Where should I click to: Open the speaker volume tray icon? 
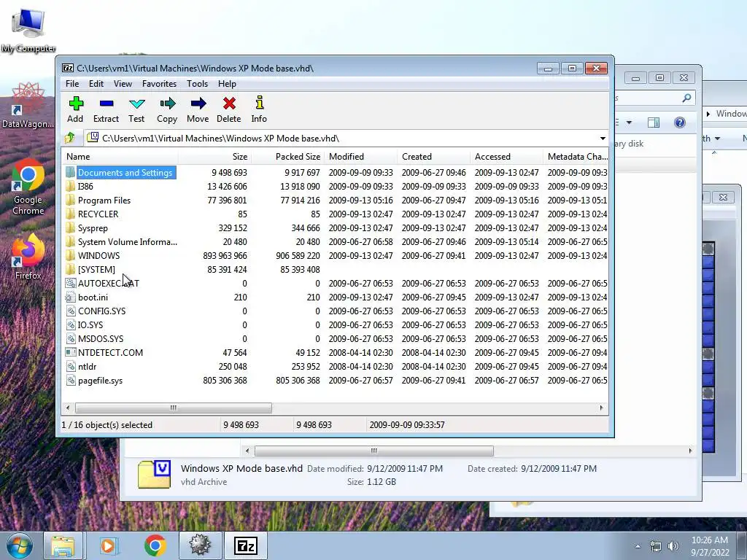coord(673,546)
